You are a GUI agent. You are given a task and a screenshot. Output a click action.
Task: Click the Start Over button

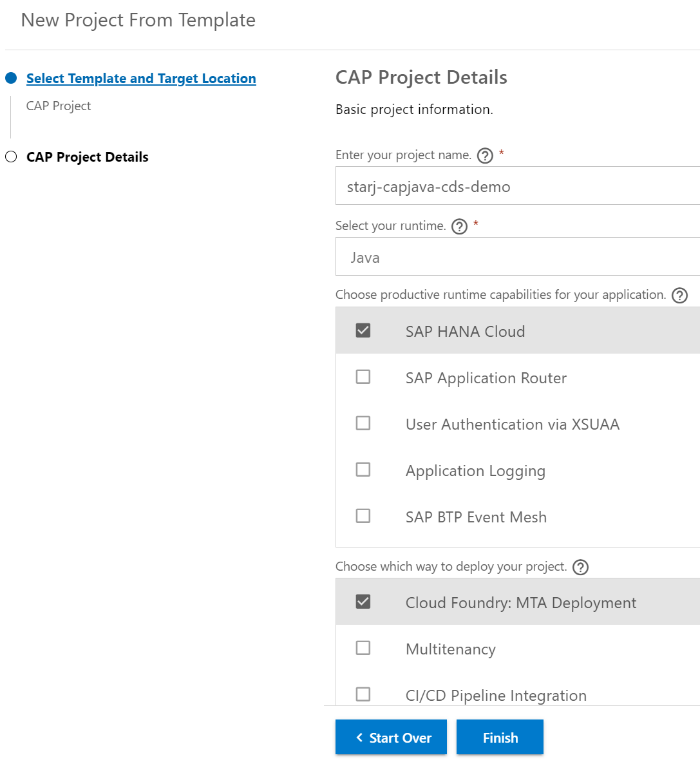(x=391, y=738)
